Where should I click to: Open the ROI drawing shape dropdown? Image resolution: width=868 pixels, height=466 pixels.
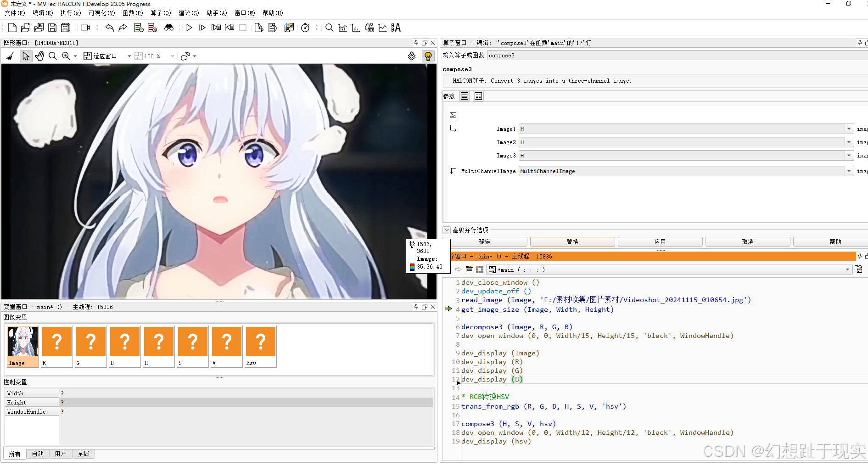click(x=195, y=56)
